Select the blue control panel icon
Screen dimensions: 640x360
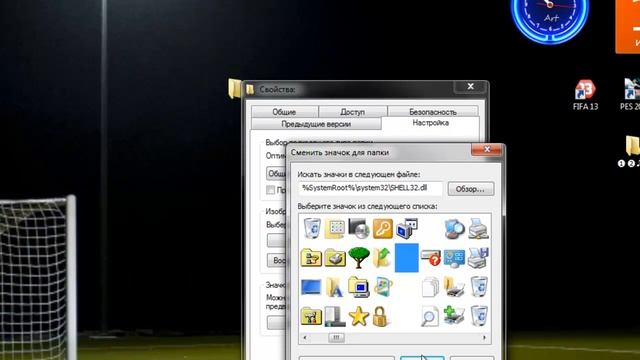[454, 258]
